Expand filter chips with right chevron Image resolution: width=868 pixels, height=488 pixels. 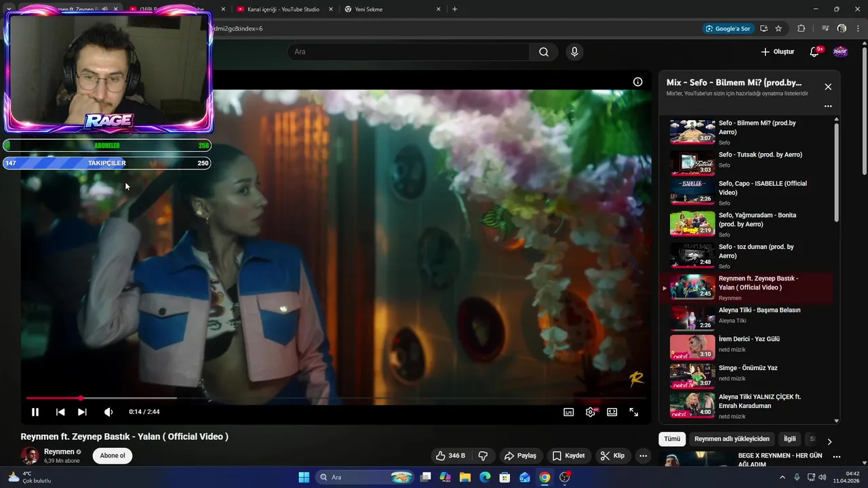(829, 441)
